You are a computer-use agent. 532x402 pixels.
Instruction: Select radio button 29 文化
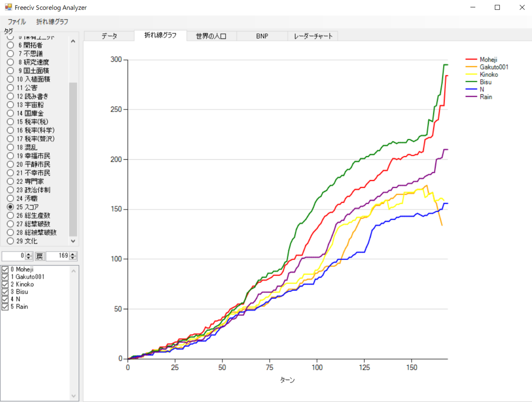pos(10,241)
